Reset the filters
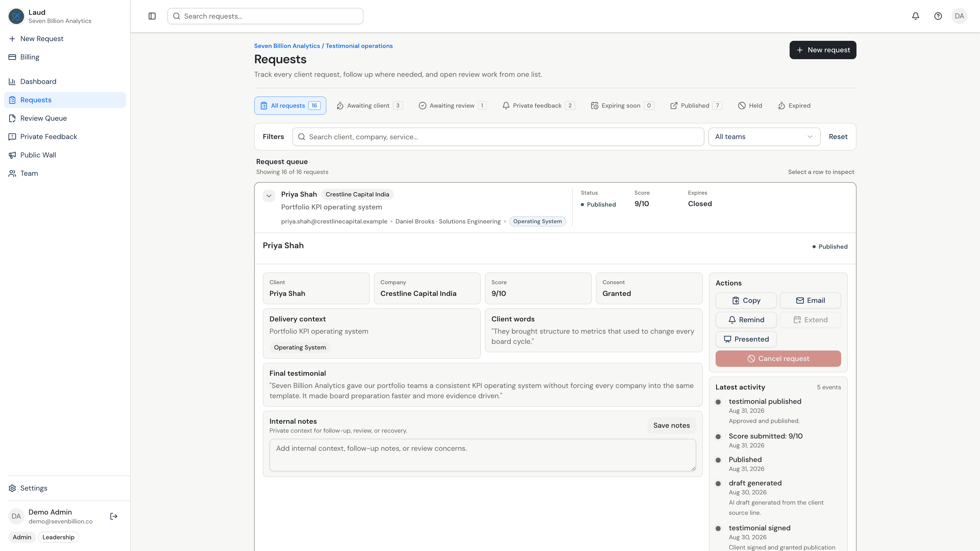This screenshot has width=980, height=551. click(838, 136)
